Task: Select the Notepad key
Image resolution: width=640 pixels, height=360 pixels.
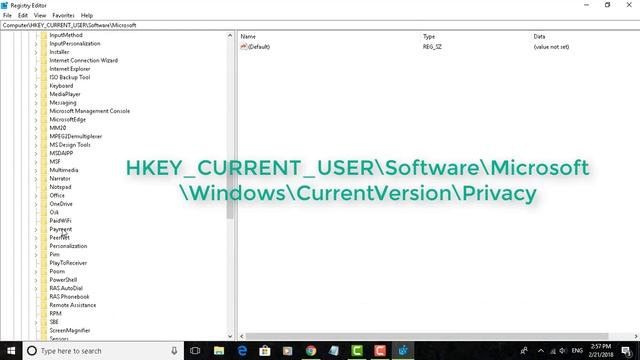Action: pos(60,187)
